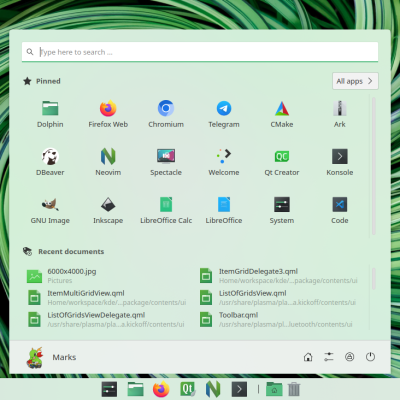The height and width of the screenshot is (400, 400).
Task: Click the Marks user avatar
Action: tap(35, 357)
